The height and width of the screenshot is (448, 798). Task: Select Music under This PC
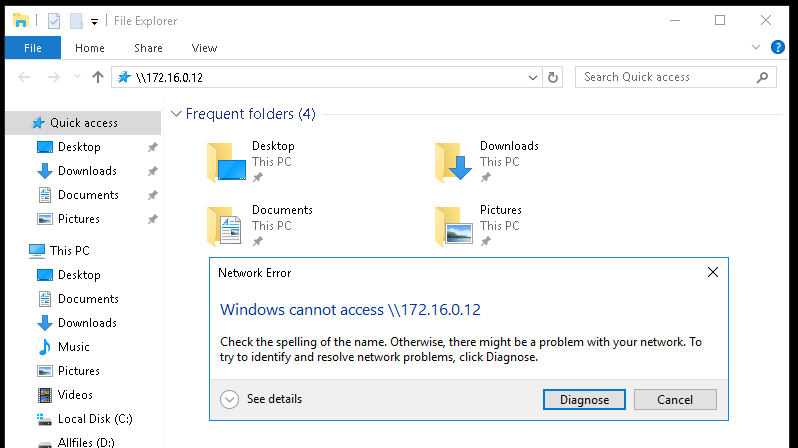tap(73, 347)
